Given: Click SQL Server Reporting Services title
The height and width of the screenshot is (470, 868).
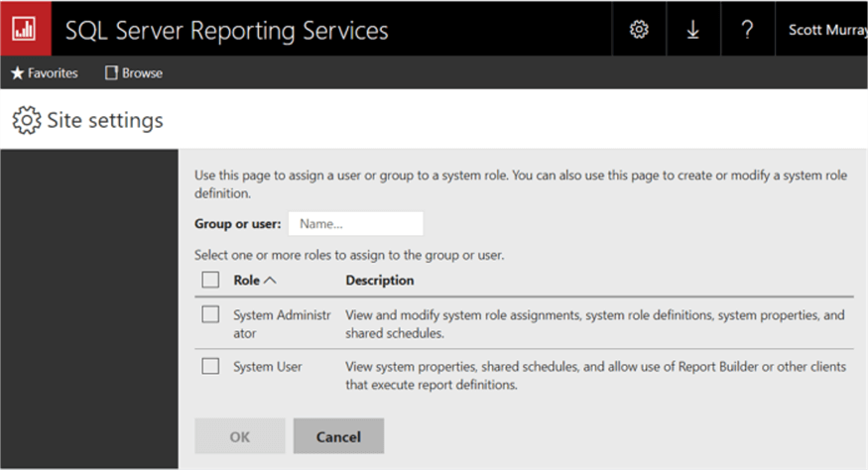Looking at the screenshot, I should (x=227, y=31).
